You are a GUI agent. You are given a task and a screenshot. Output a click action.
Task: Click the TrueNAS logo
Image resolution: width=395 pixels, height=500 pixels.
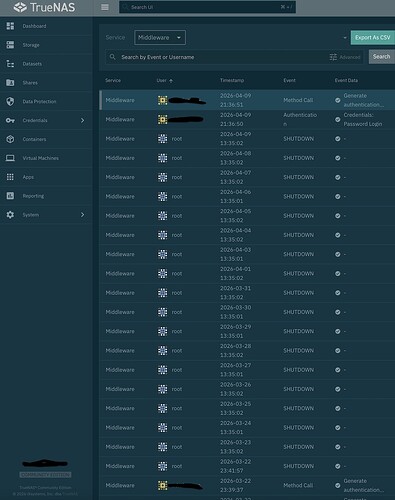pos(44,7)
